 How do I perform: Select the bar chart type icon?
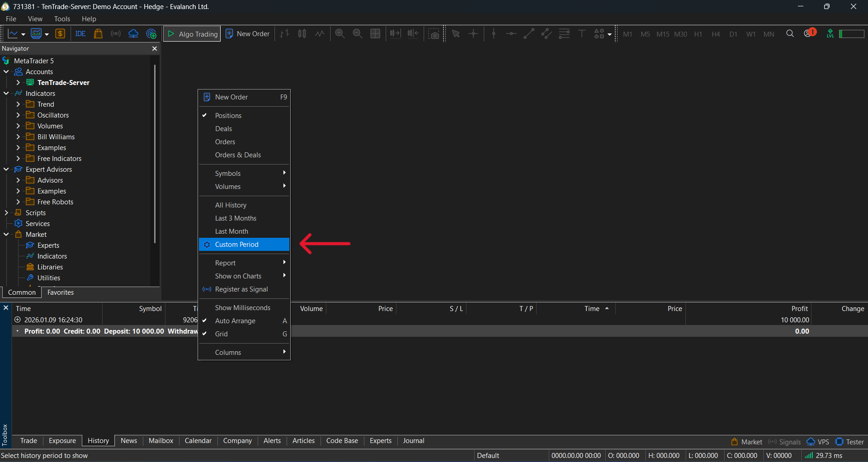pyautogui.click(x=284, y=34)
